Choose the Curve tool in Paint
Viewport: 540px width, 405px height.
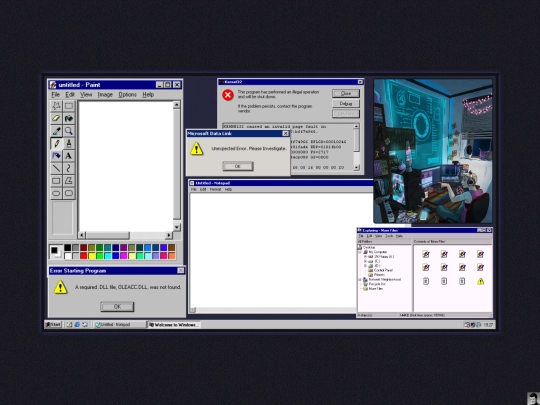69,168
